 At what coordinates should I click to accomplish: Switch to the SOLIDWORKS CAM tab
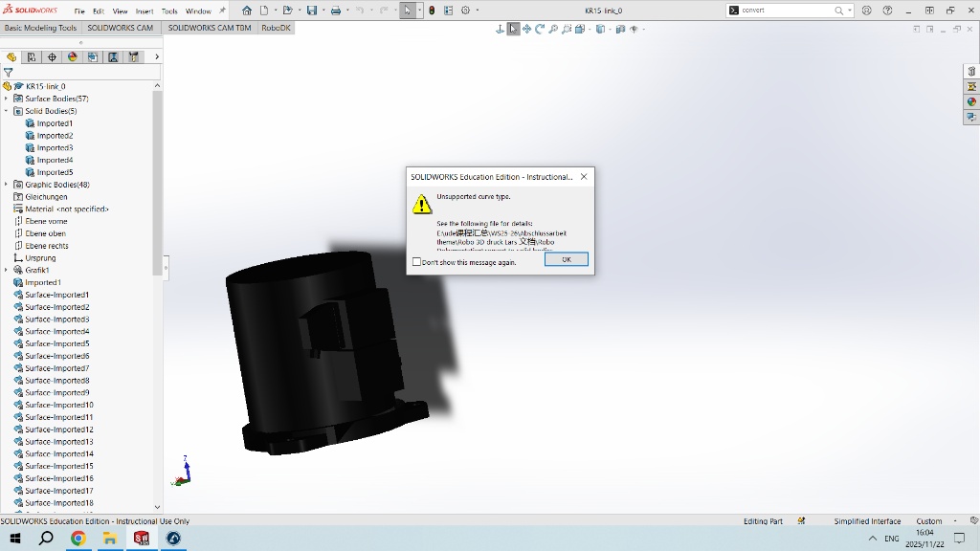(120, 28)
